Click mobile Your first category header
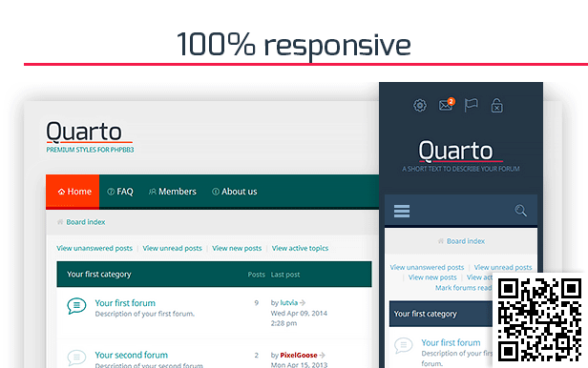The width and height of the screenshot is (588, 368). (441, 314)
